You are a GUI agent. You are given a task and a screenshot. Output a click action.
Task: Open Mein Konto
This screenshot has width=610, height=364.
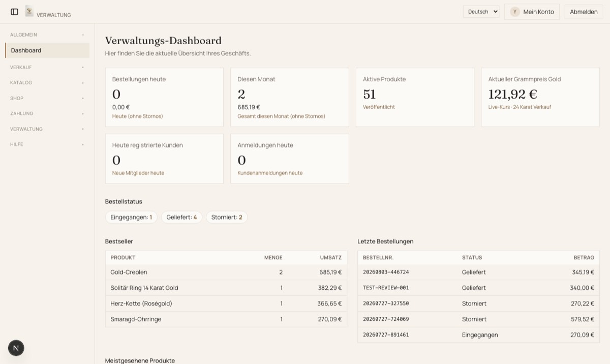pos(532,12)
